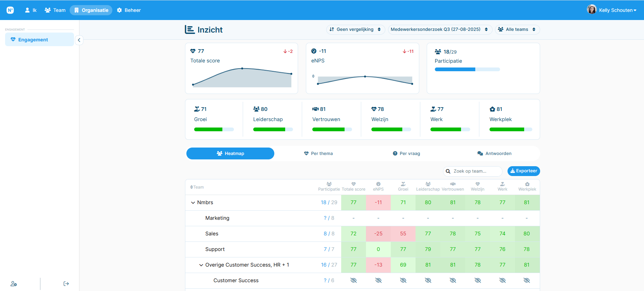
Task: Export the heatmap with the Exporteer button
Action: 523,171
